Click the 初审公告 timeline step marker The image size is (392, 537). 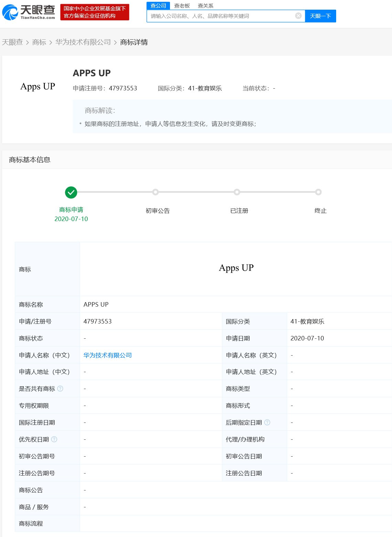pos(155,192)
